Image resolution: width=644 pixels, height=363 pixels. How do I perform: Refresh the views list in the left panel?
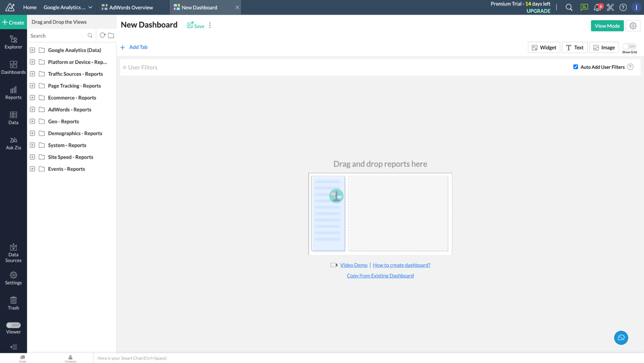click(x=102, y=35)
